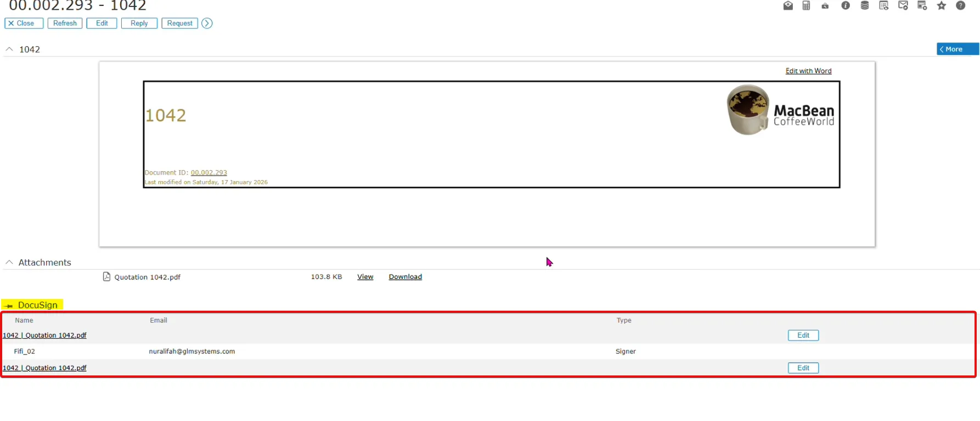
Task: Click the Last modified date text
Action: pyautogui.click(x=206, y=182)
